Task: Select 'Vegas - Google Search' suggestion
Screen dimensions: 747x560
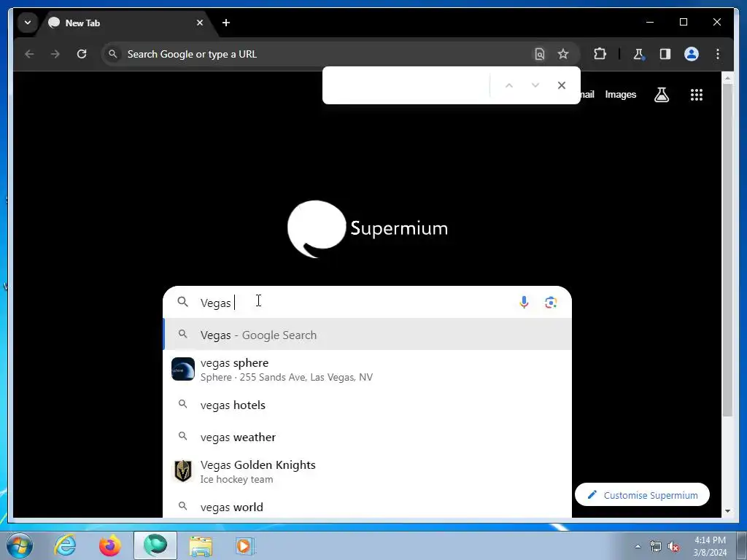Action: pyautogui.click(x=368, y=335)
